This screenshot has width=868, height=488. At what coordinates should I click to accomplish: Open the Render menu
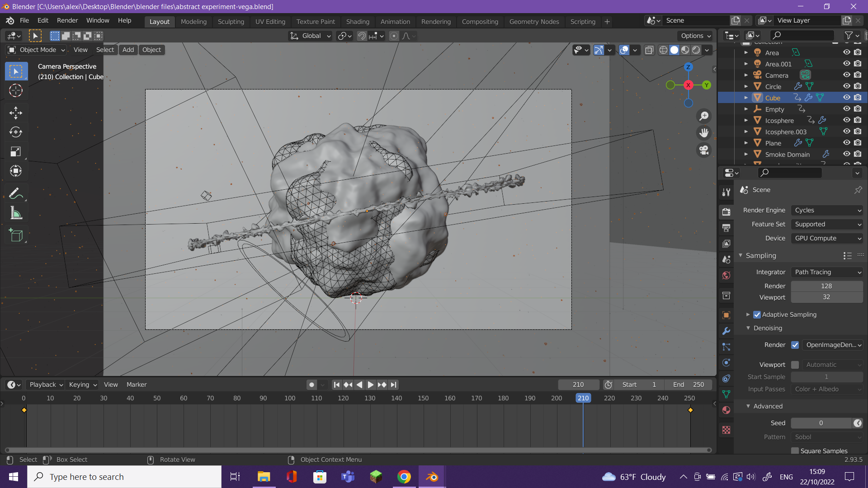67,20
